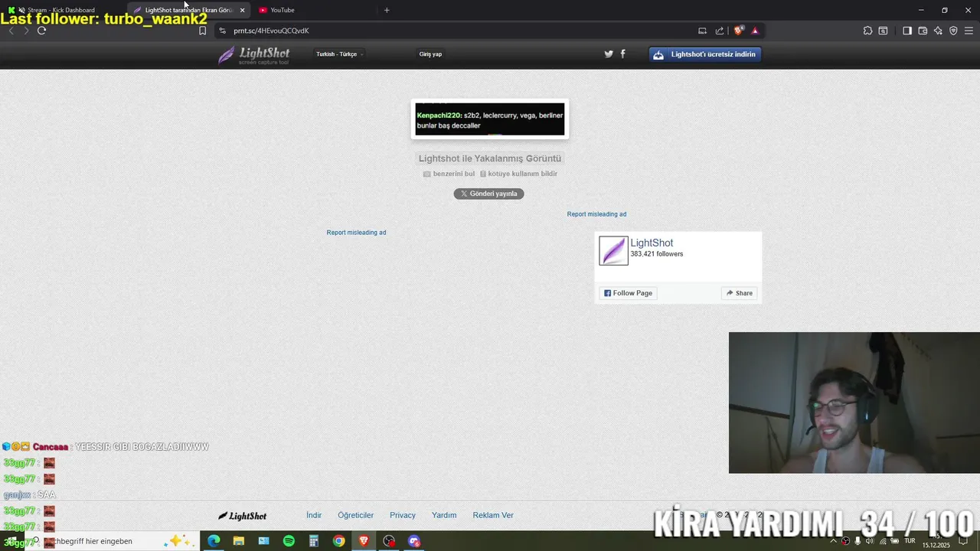Click the Share button in Facebook widget
The image size is (980, 551).
(x=740, y=293)
